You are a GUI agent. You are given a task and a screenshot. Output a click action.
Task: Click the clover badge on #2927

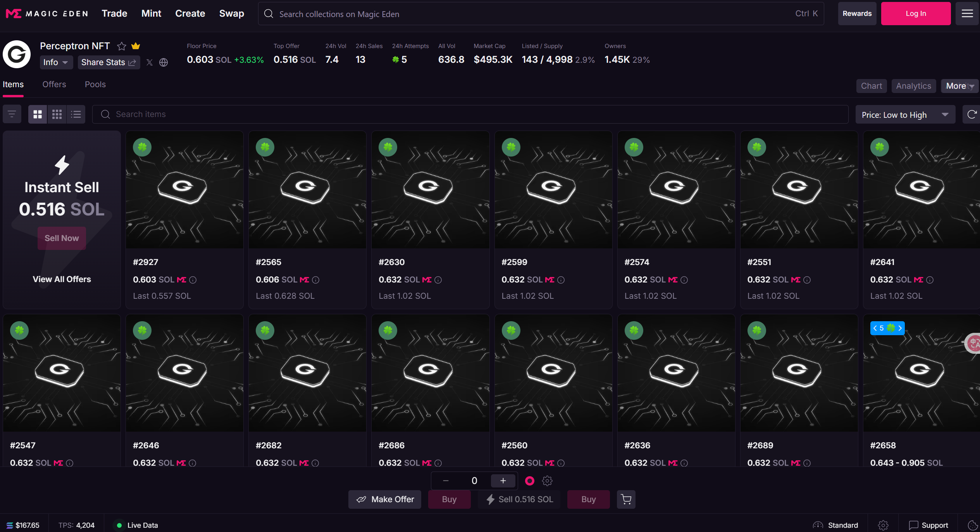(x=142, y=147)
